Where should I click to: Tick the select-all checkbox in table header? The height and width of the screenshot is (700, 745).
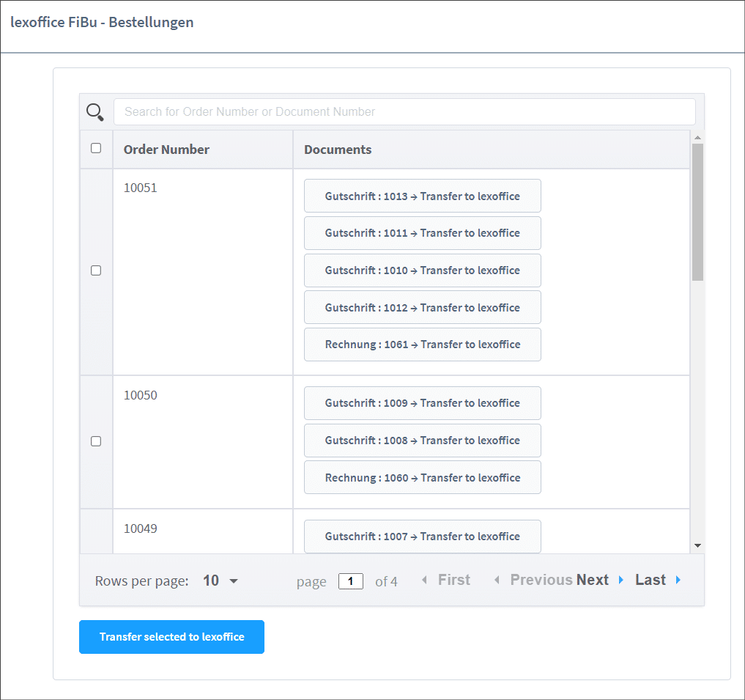(96, 148)
